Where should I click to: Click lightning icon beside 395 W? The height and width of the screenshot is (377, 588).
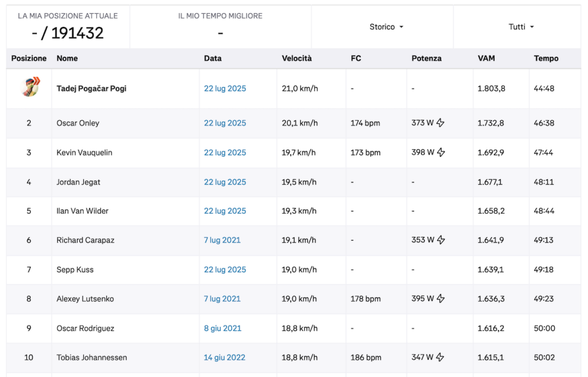coord(440,299)
